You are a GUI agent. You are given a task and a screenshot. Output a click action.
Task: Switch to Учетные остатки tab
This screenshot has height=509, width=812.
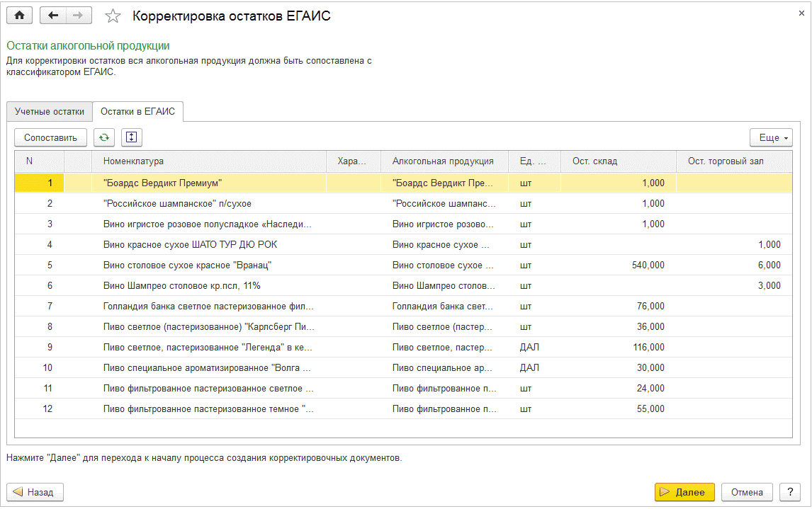(x=50, y=112)
